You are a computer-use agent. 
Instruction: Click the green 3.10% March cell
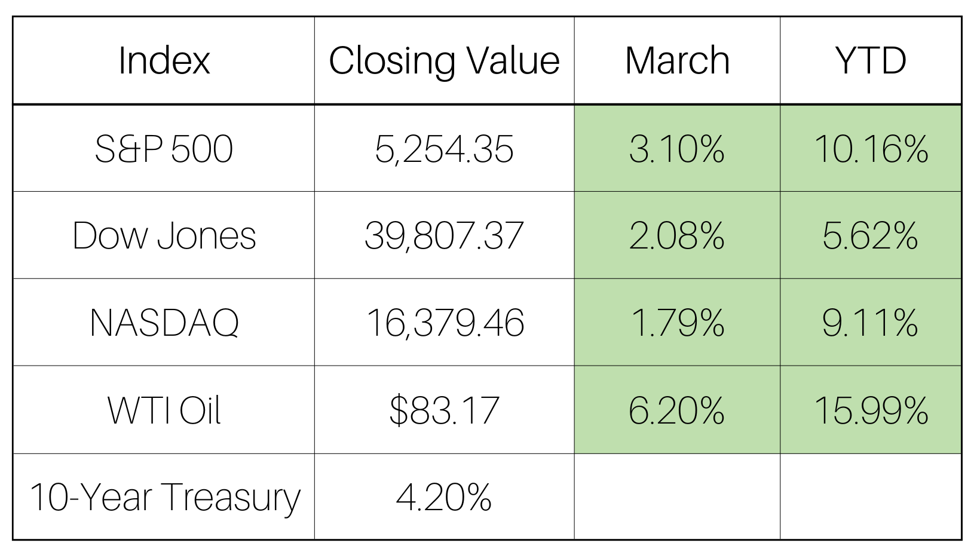[677, 149]
